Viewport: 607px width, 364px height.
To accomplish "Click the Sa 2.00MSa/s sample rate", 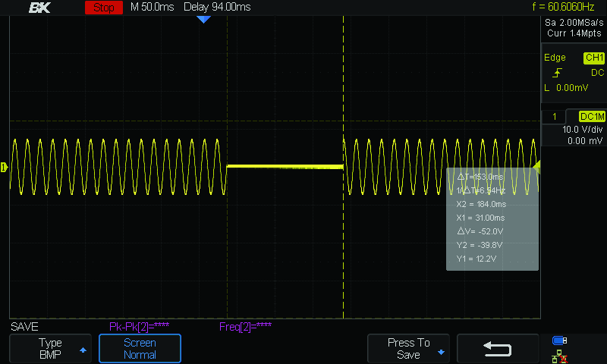I will tap(574, 23).
